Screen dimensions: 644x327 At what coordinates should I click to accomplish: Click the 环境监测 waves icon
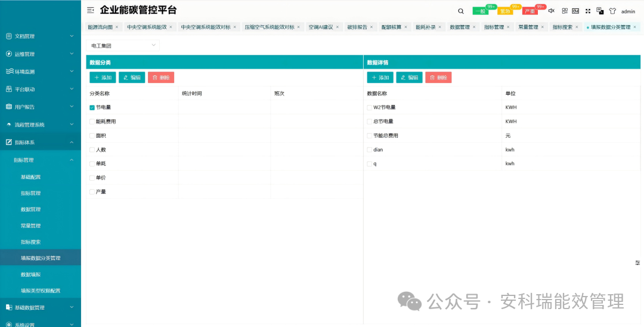[10, 72]
